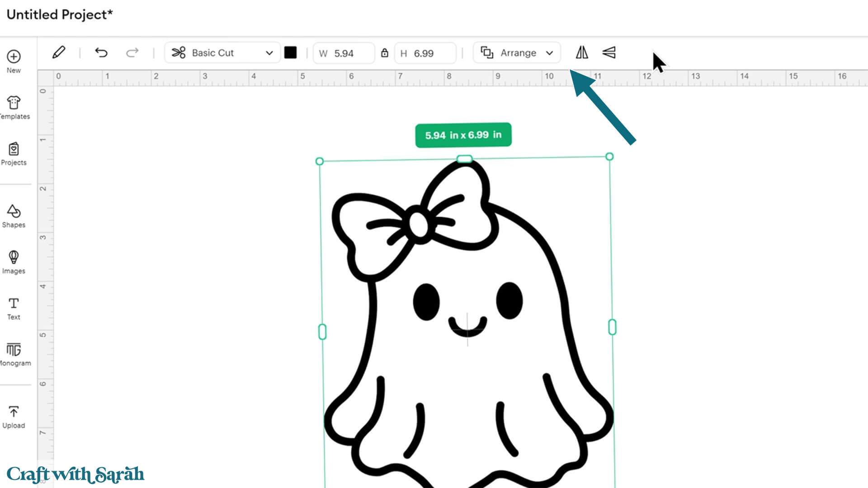Expand the Arrange dropdown menu

[517, 53]
